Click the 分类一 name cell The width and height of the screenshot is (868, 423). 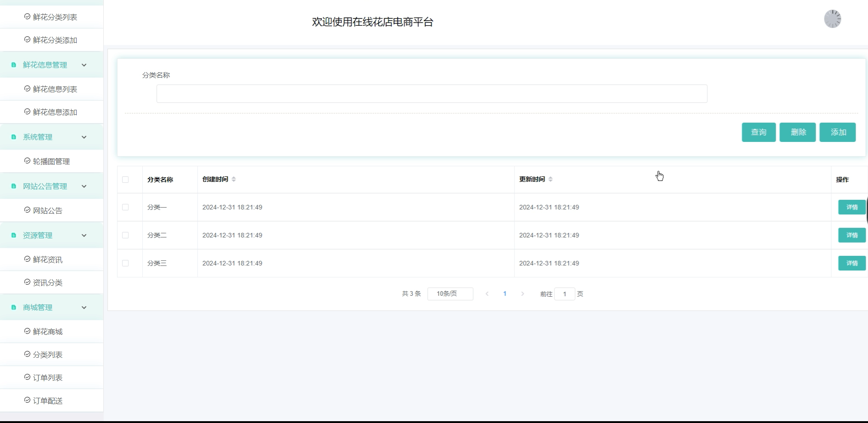(170, 207)
